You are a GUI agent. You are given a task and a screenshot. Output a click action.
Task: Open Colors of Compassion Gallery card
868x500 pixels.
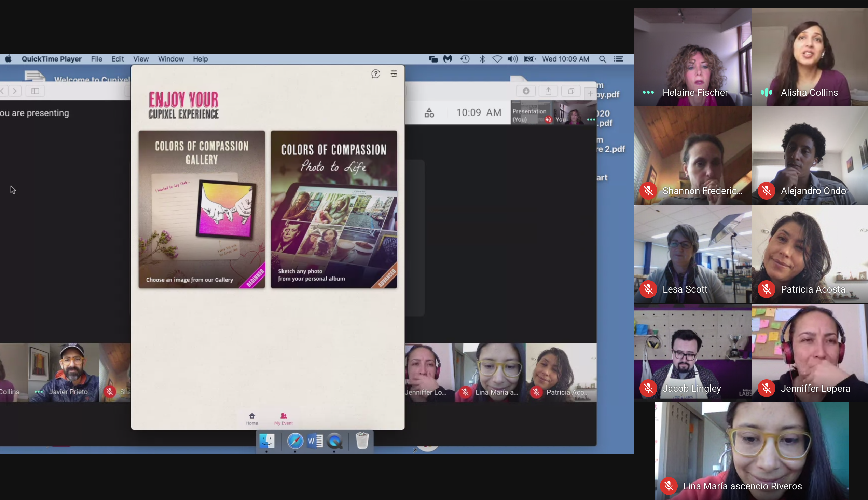pyautogui.click(x=202, y=209)
